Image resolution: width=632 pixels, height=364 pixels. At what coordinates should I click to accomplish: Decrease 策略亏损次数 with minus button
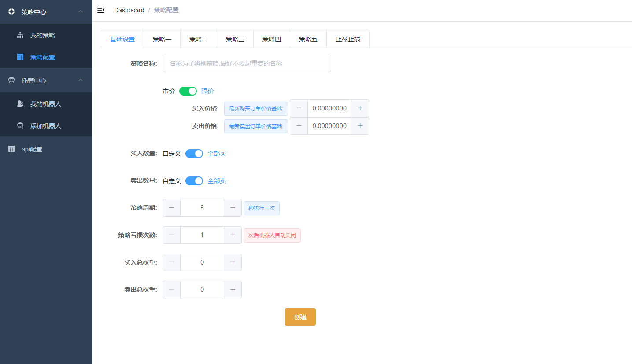(x=172, y=235)
